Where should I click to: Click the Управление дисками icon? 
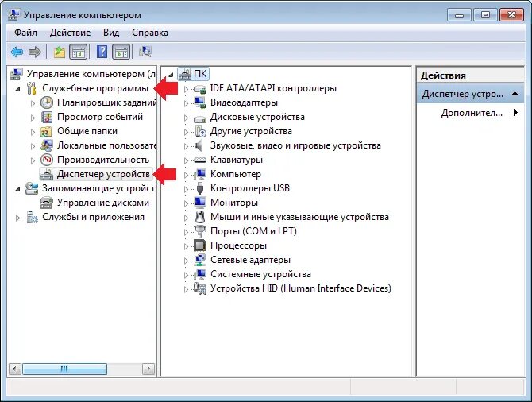click(47, 203)
